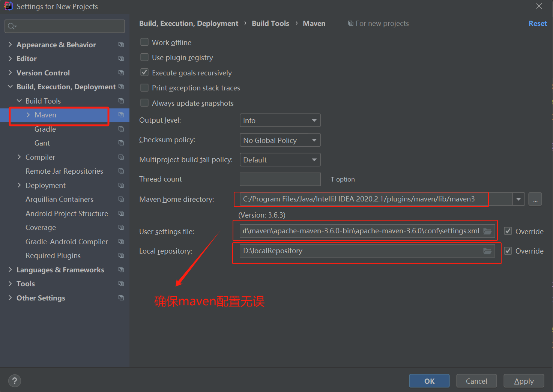Image resolution: width=553 pixels, height=392 pixels.
Task: Click inside the Thread count field
Action: point(280,179)
